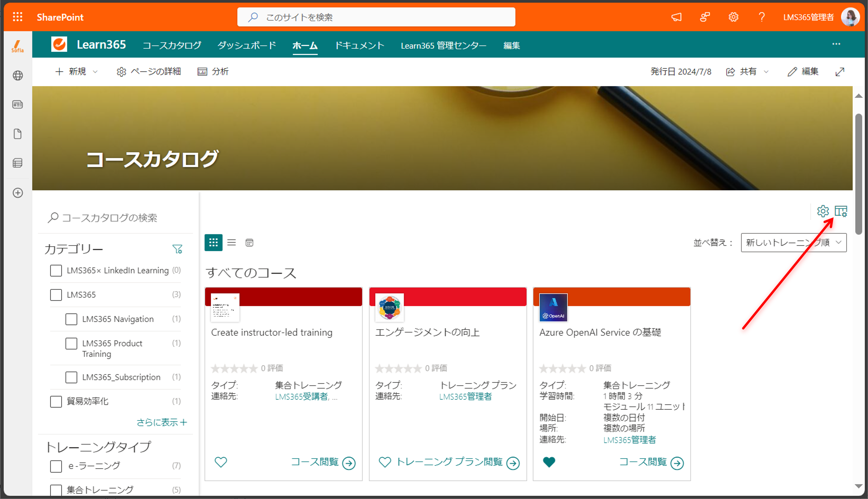868x499 pixels.
Task: Check the e-ラーニング training type
Action: point(56,466)
